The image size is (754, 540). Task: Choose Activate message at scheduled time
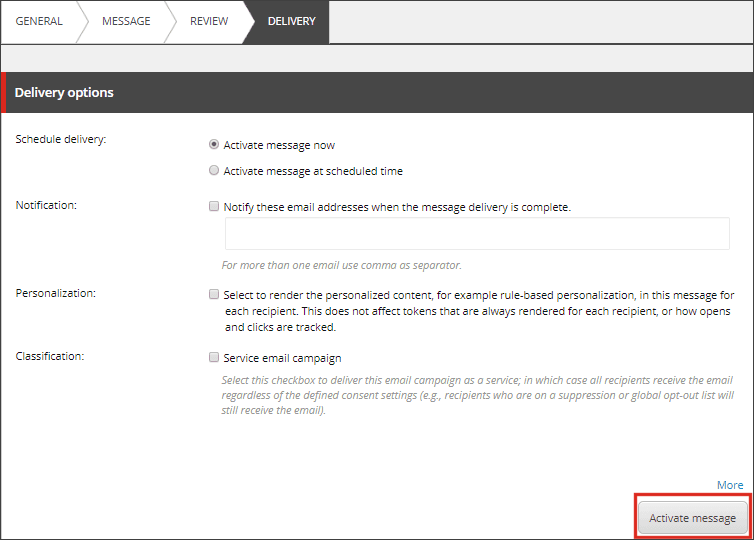[214, 171]
